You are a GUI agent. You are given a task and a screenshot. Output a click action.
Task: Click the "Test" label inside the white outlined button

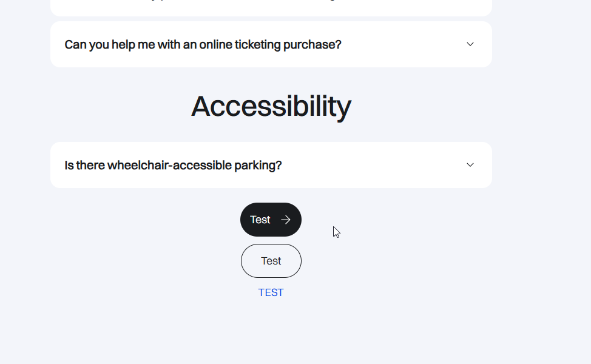pyautogui.click(x=271, y=261)
